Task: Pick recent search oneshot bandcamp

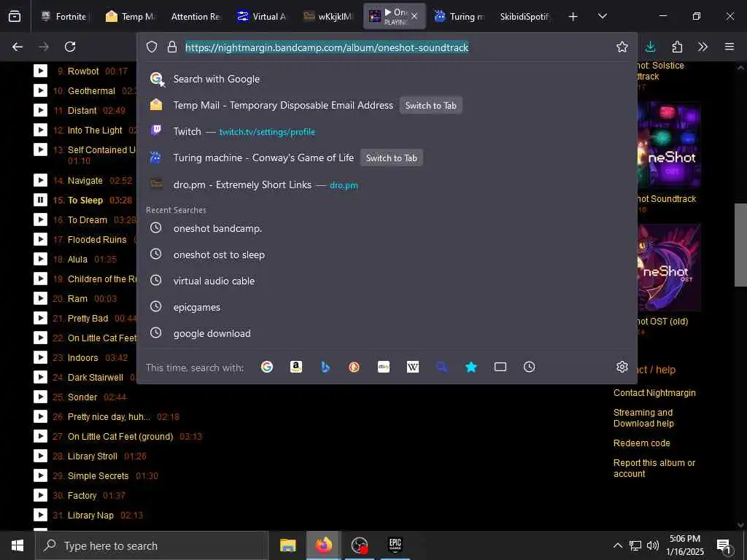Action: tap(387, 228)
